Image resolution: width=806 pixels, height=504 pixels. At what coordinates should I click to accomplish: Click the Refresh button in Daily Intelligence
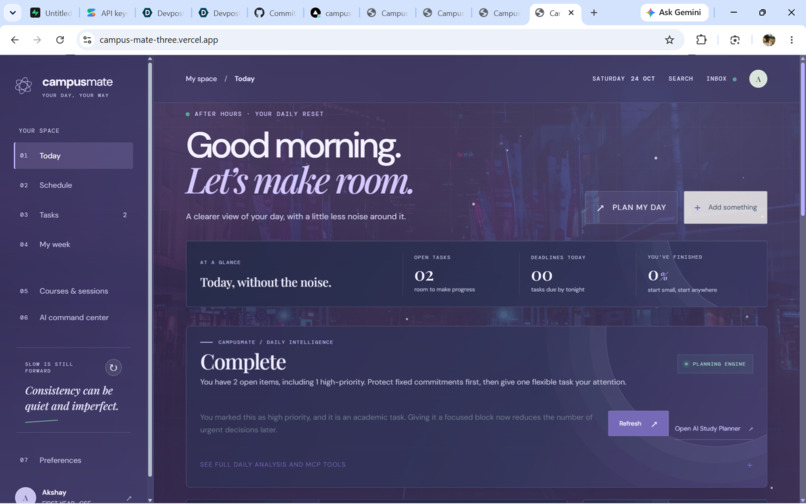[x=638, y=423]
